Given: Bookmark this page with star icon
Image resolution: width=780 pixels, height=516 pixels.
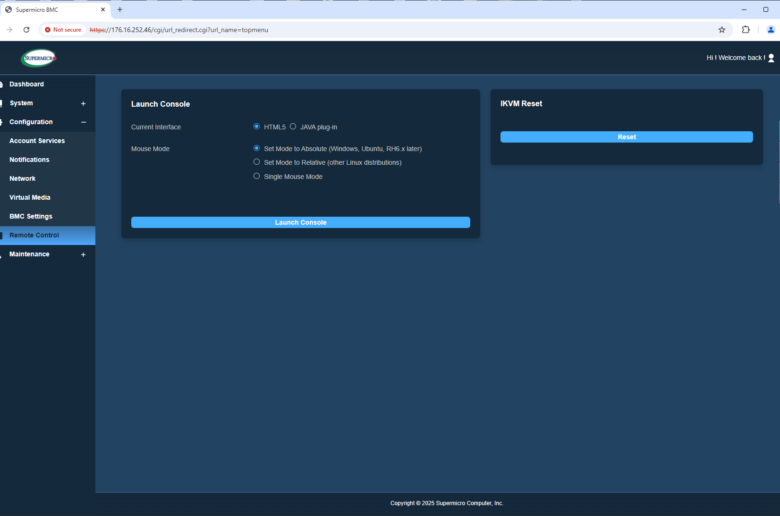Looking at the screenshot, I should [722, 30].
